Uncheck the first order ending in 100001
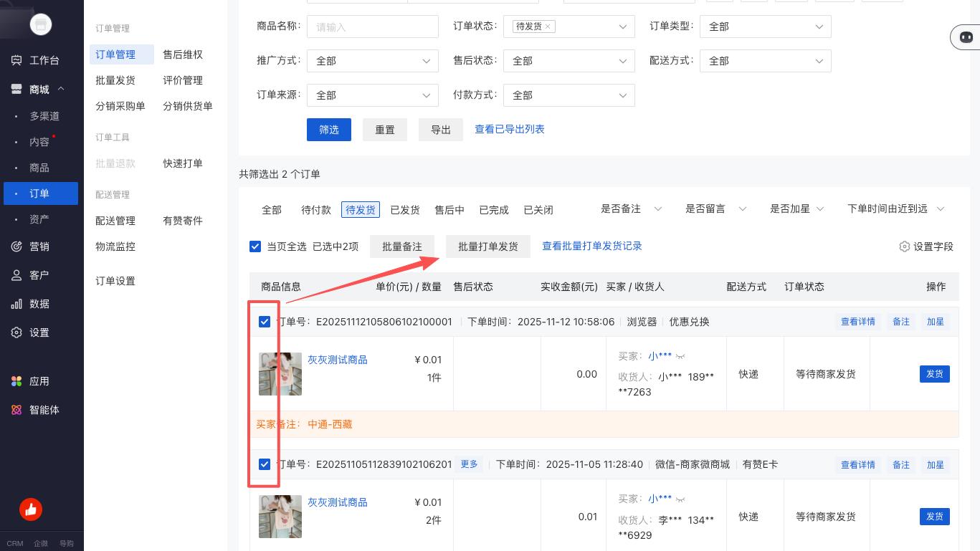Image resolution: width=980 pixels, height=551 pixels. pos(265,322)
